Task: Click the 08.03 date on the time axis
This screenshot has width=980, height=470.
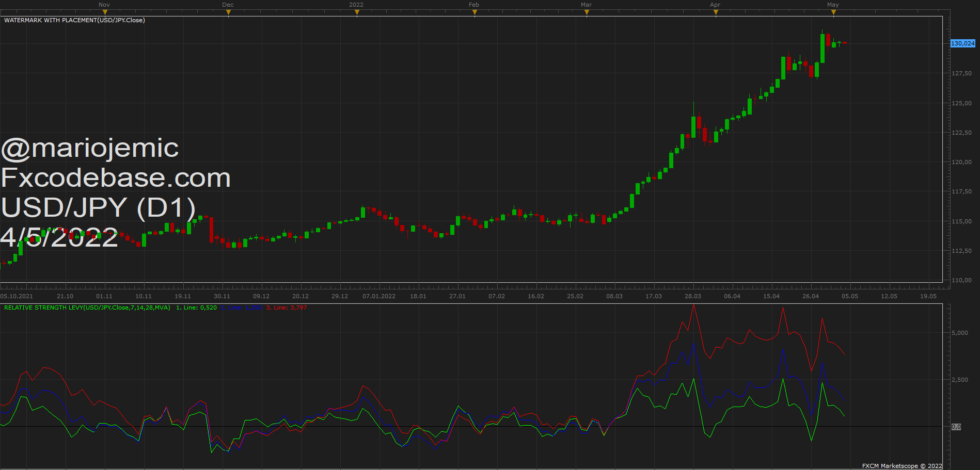Action: 614,296
